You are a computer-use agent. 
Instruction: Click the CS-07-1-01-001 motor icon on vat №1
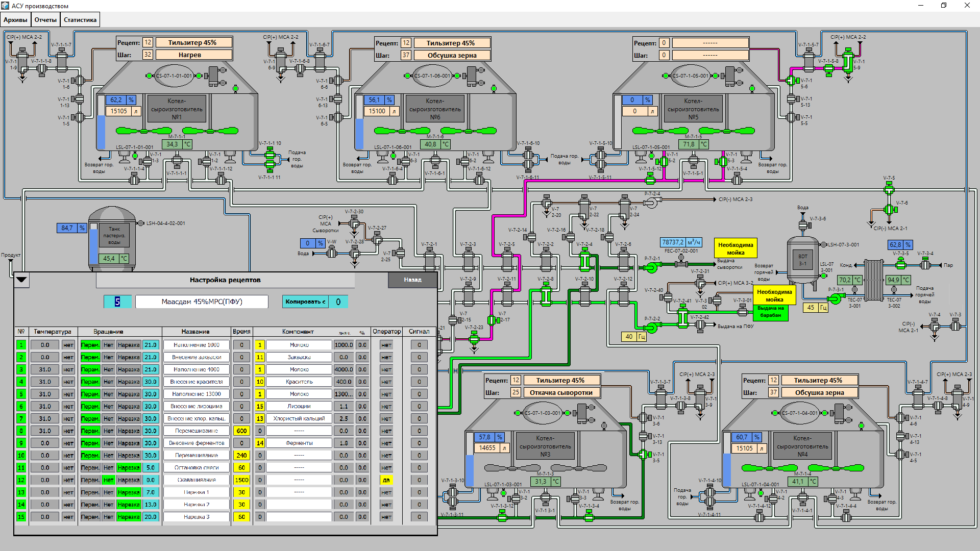pos(174,76)
